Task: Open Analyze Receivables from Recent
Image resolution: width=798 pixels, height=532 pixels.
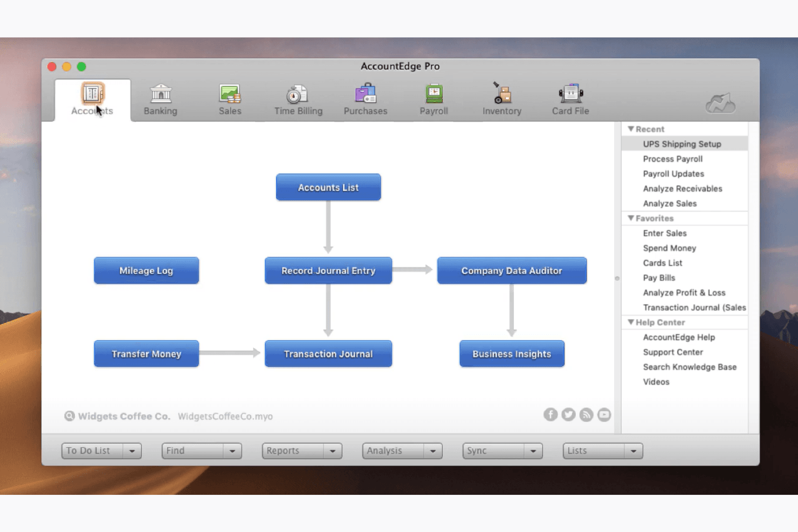Action: (683, 189)
